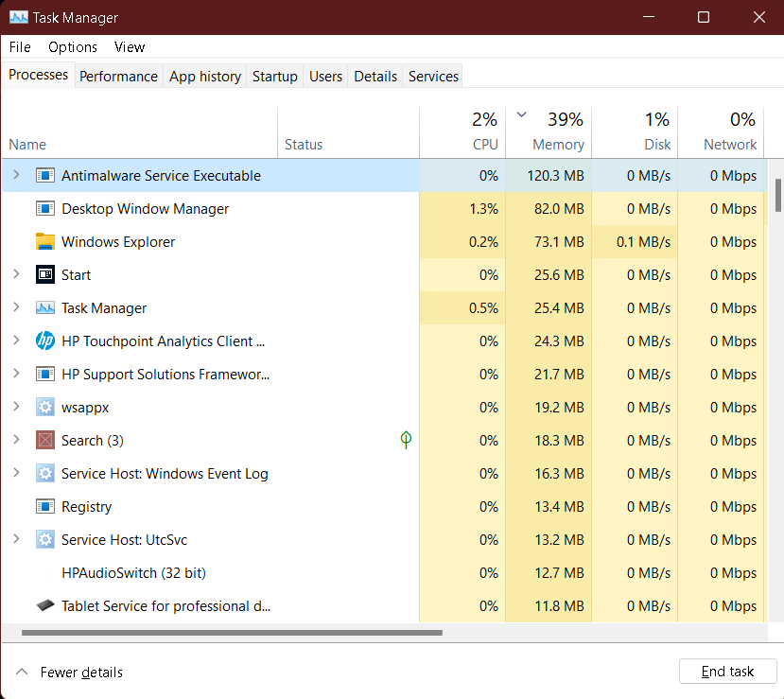Viewport: 784px width, 699px height.
Task: Click the 25.6 MB memory value
Action: click(x=559, y=274)
